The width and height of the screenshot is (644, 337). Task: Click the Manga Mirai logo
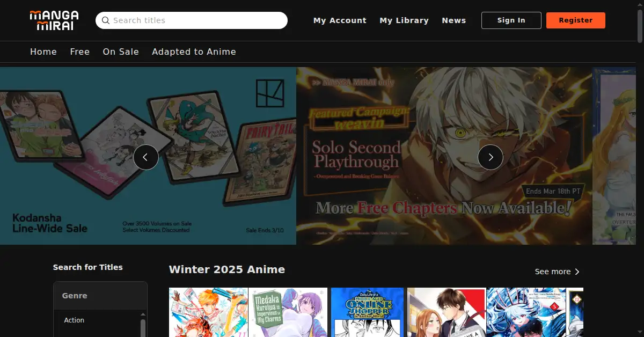coord(54,20)
